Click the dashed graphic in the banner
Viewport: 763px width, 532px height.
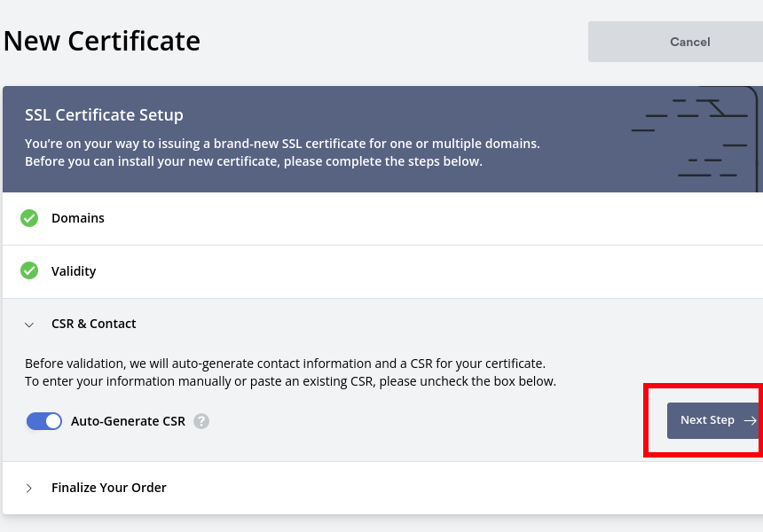coord(694,139)
